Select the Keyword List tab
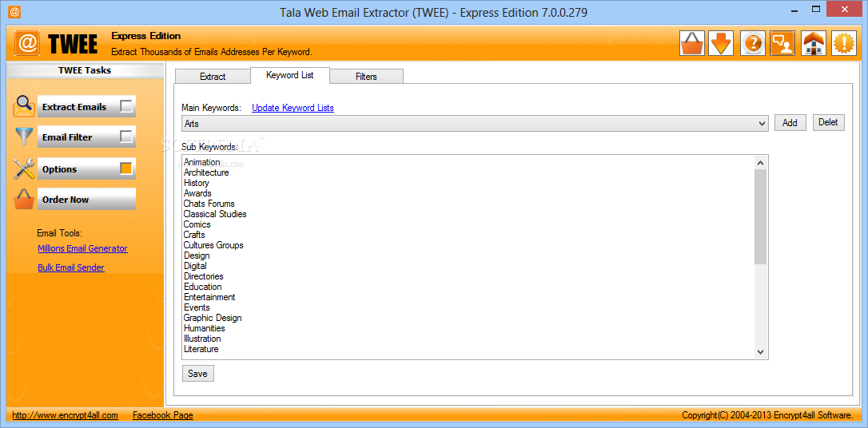 (x=289, y=75)
